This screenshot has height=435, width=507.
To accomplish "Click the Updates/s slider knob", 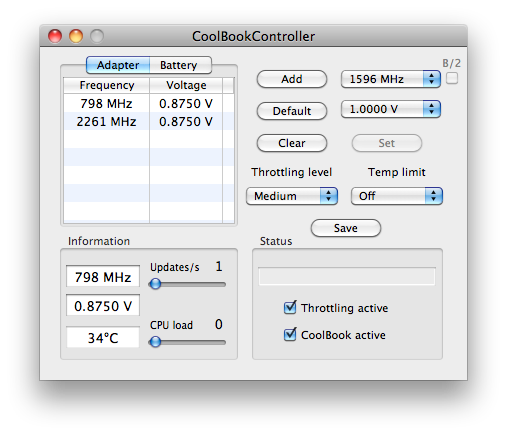I will (155, 284).
